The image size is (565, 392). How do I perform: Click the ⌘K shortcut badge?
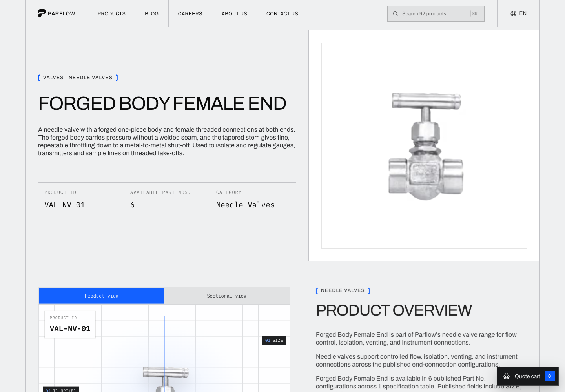(x=475, y=14)
